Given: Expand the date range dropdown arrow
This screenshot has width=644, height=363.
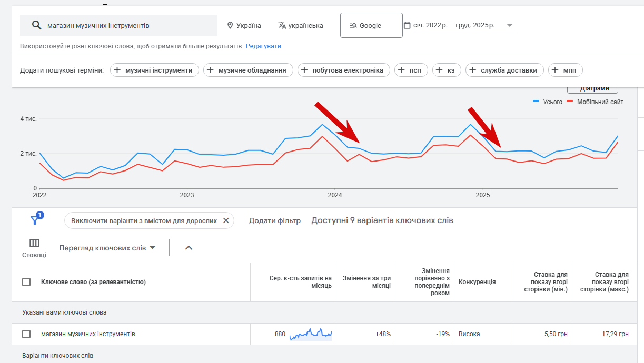Looking at the screenshot, I should [x=509, y=25].
